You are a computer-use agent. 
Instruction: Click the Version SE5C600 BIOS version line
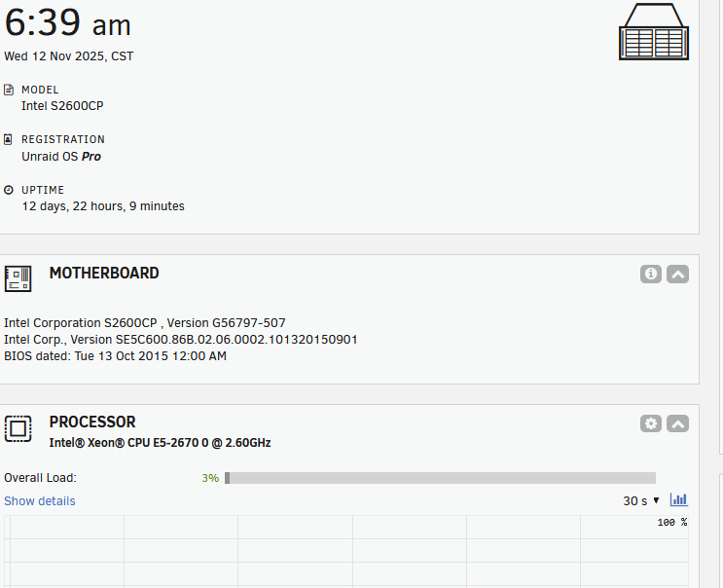(181, 340)
